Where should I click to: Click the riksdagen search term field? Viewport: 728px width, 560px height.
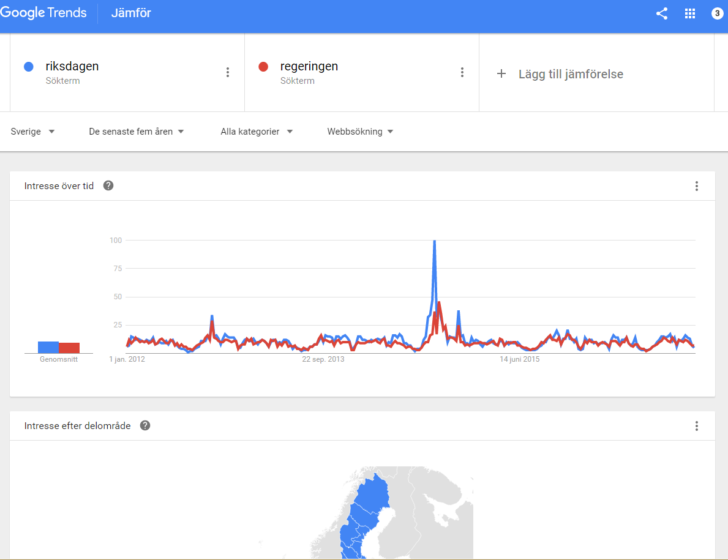(127, 72)
